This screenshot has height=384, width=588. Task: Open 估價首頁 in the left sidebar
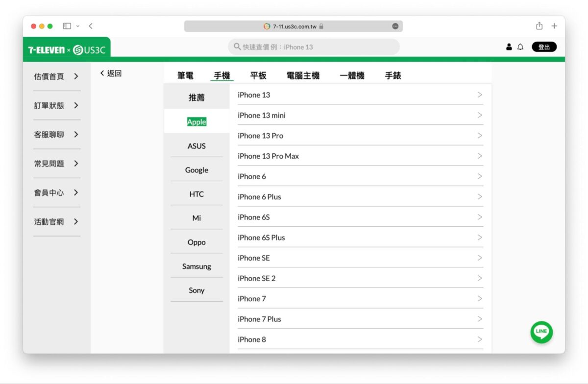56,76
